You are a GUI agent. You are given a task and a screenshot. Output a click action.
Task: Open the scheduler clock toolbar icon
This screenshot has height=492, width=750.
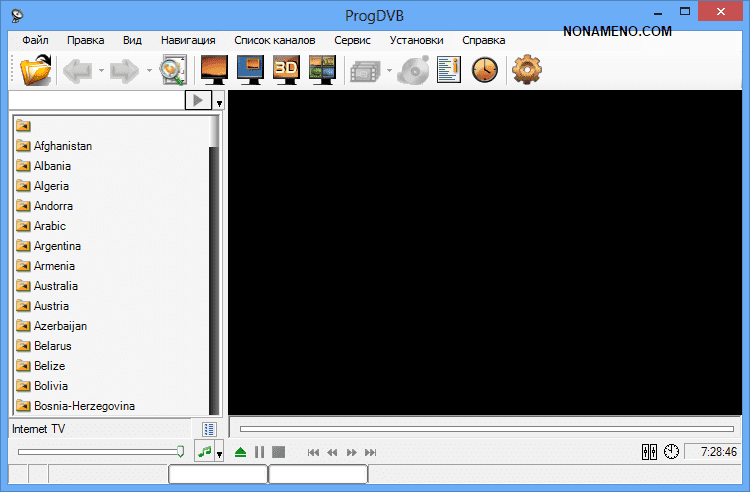tap(484, 70)
